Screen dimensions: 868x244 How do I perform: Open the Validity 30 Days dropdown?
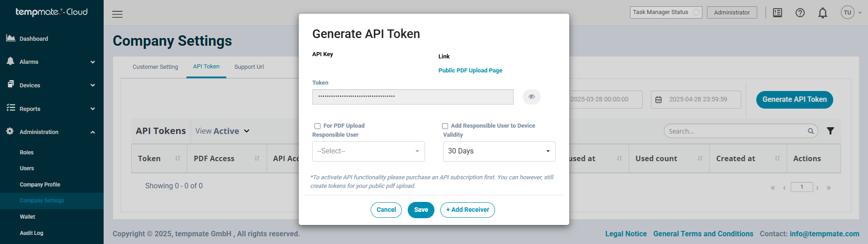pyautogui.click(x=499, y=151)
